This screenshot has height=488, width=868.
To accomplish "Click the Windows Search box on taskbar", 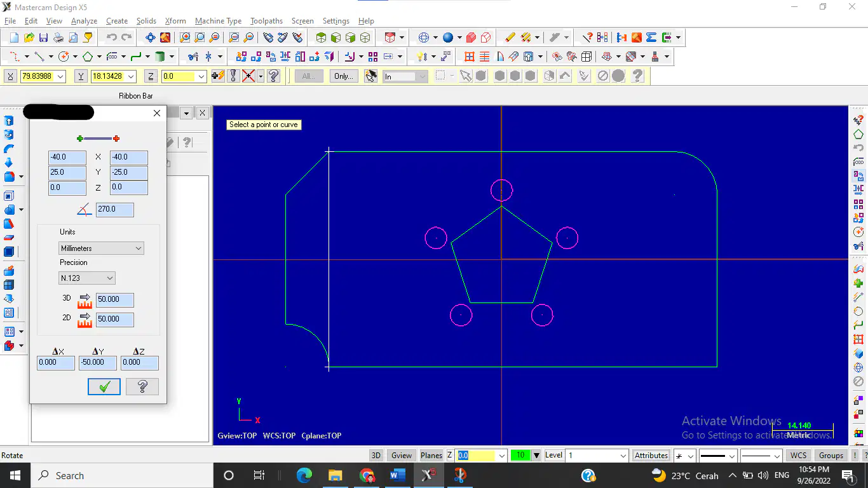I will (x=121, y=475).
